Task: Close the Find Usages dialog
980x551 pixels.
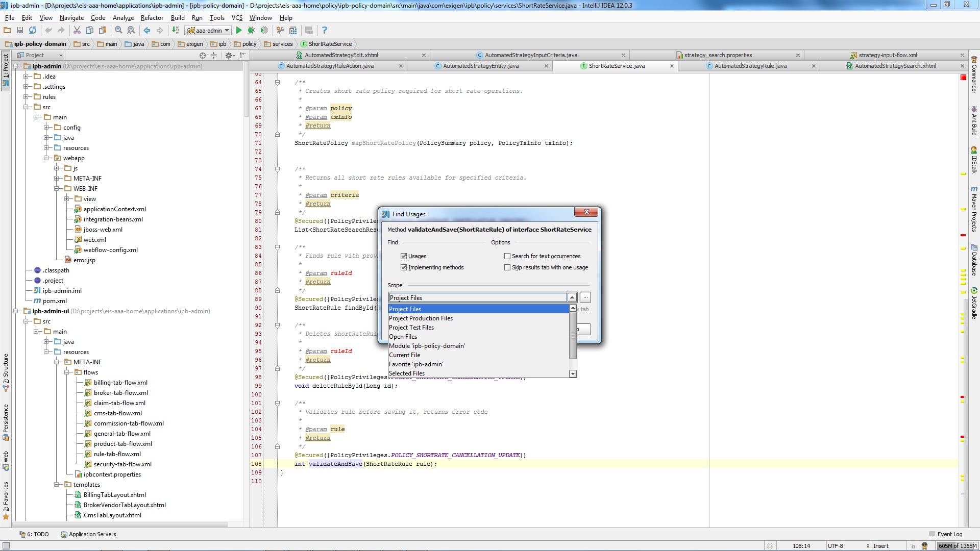Action: tap(586, 212)
